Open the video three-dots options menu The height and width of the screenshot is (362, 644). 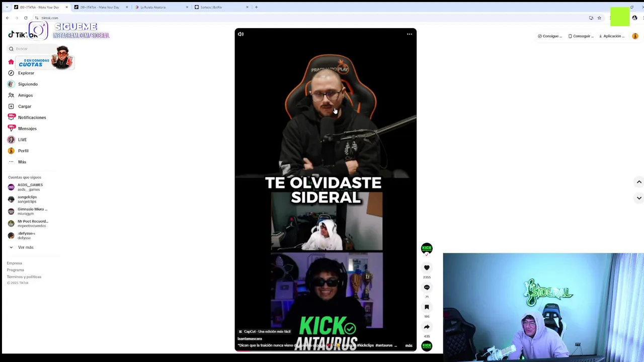pyautogui.click(x=410, y=34)
